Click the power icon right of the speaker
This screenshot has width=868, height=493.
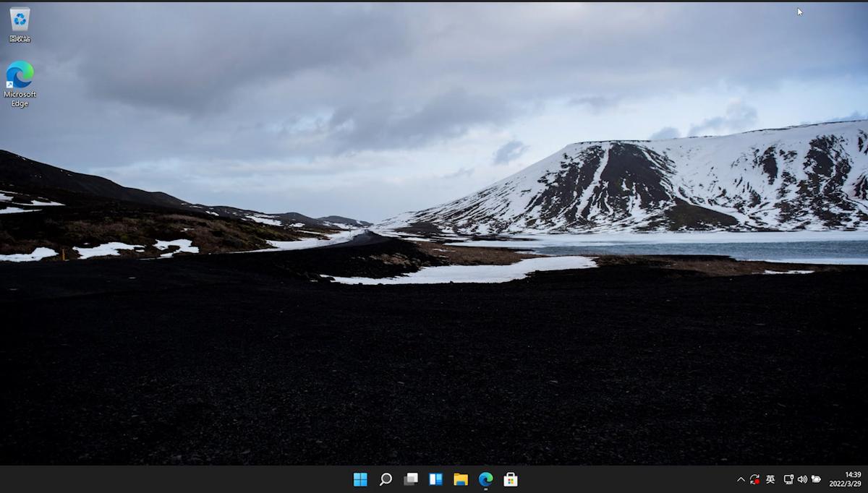(x=816, y=479)
